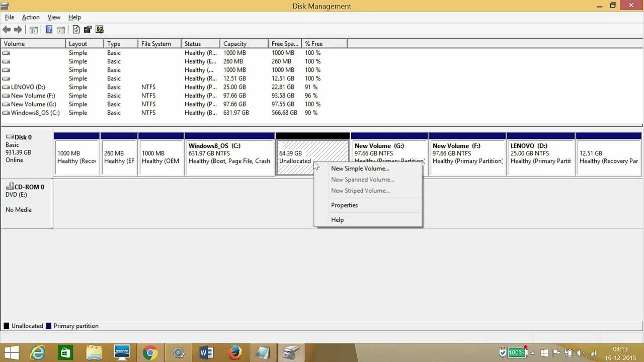644x362 pixels.
Task: Open the Help menu in menu bar
Action: point(74,17)
